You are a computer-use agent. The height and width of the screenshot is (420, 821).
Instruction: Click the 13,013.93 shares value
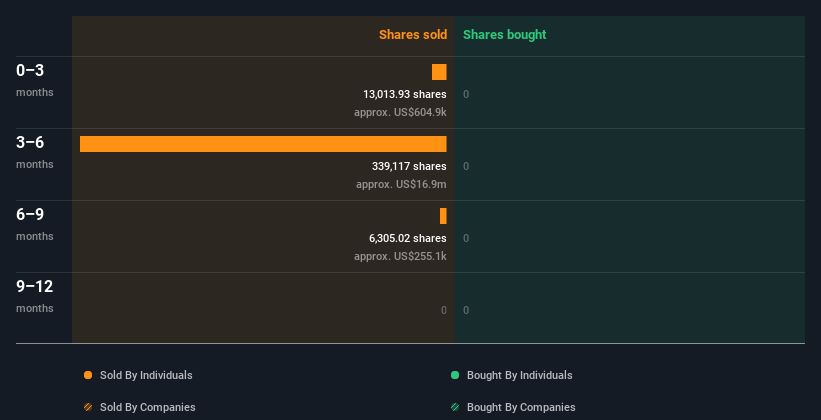click(x=405, y=94)
